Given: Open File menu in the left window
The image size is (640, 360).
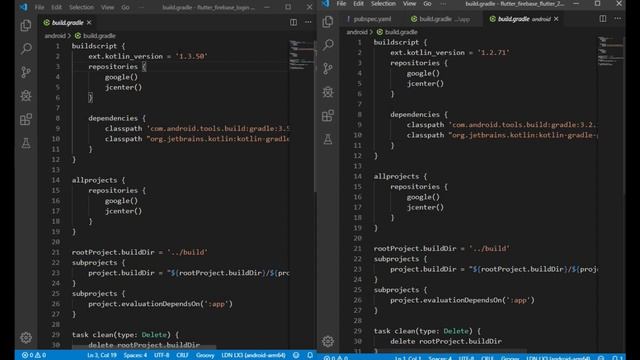Looking at the screenshot, I should (x=40, y=7).
